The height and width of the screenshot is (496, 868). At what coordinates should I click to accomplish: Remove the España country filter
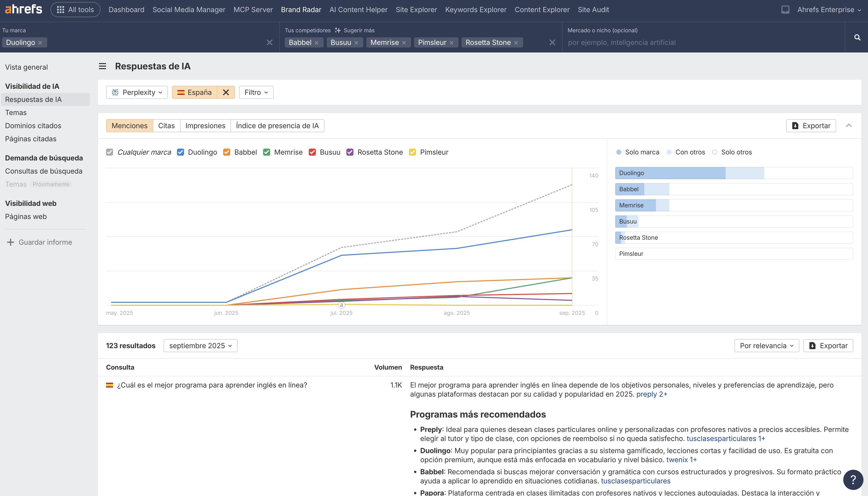(x=226, y=92)
